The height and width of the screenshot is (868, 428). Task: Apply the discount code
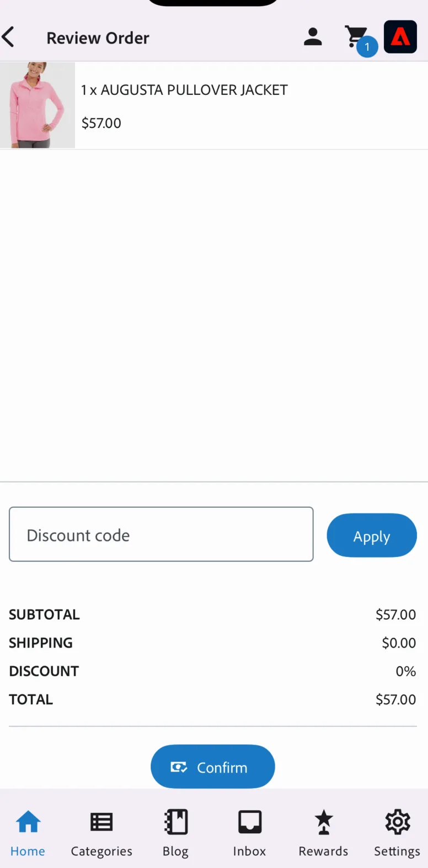coord(372,535)
